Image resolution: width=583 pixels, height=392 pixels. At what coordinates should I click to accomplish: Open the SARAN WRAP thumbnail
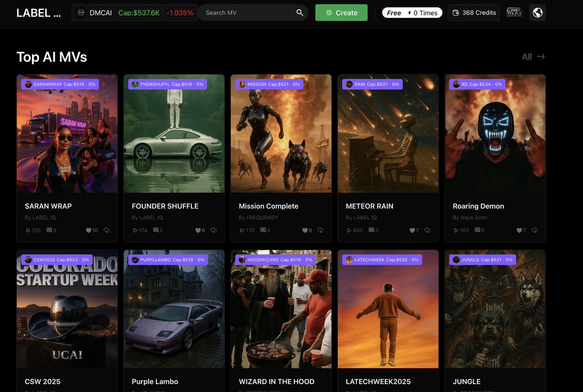point(67,134)
